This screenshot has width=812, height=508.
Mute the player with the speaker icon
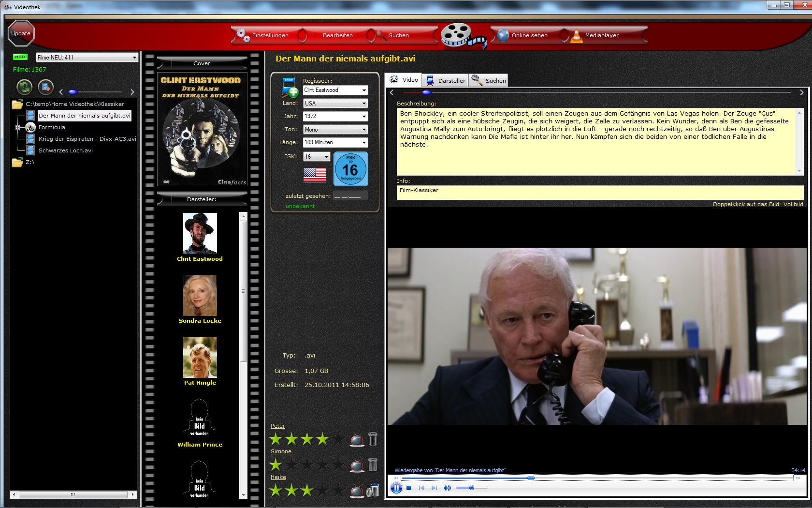tap(447, 488)
